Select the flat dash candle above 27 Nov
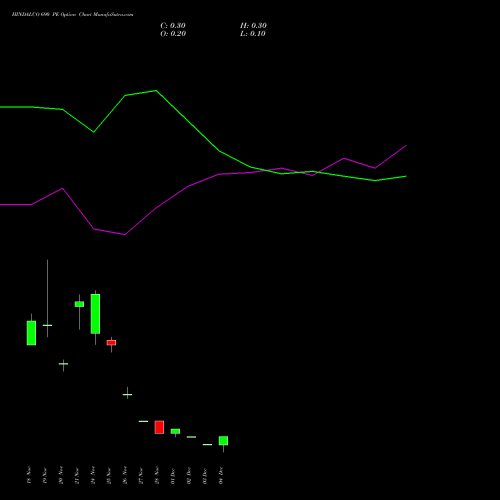Viewport: 500px width, 500px height. 143,421
